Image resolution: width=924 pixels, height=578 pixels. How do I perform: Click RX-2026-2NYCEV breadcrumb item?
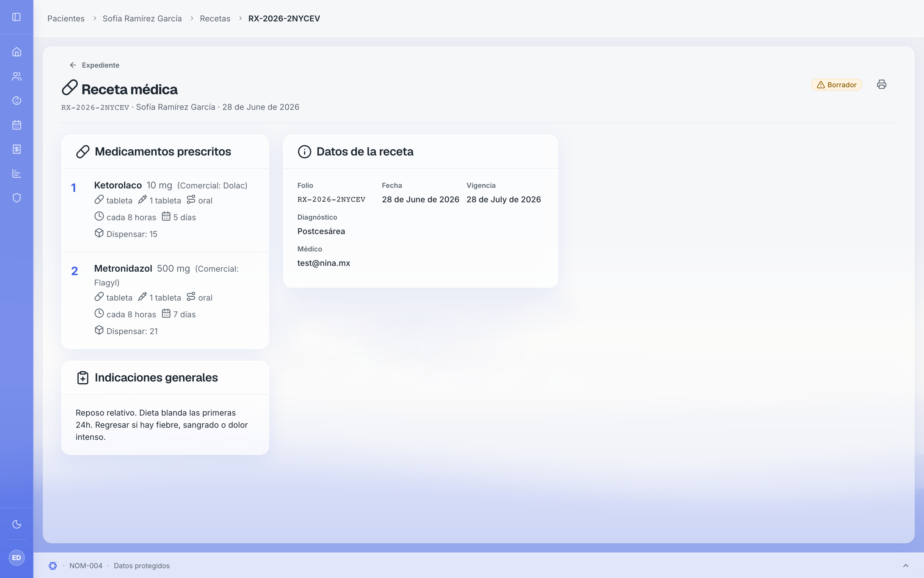pos(284,18)
